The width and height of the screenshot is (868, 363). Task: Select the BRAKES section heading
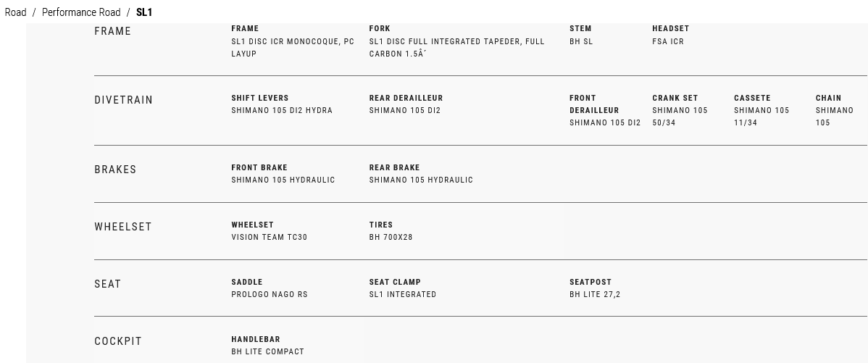[115, 170]
